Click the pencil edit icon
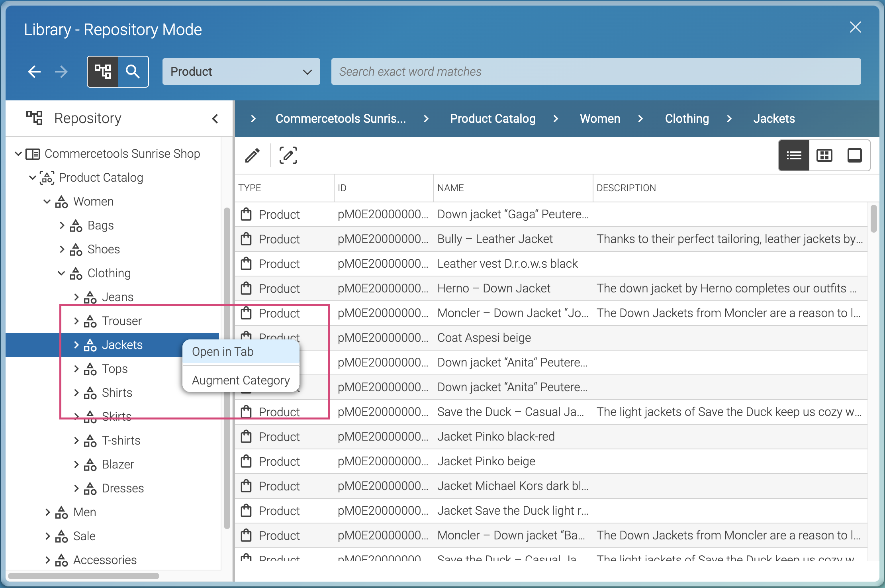The image size is (885, 588). [253, 155]
